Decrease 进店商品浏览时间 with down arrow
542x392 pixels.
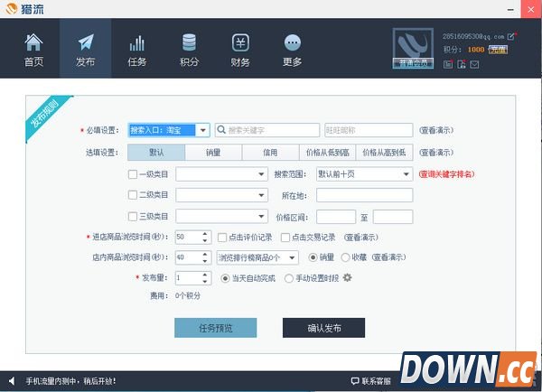pyautogui.click(x=205, y=240)
